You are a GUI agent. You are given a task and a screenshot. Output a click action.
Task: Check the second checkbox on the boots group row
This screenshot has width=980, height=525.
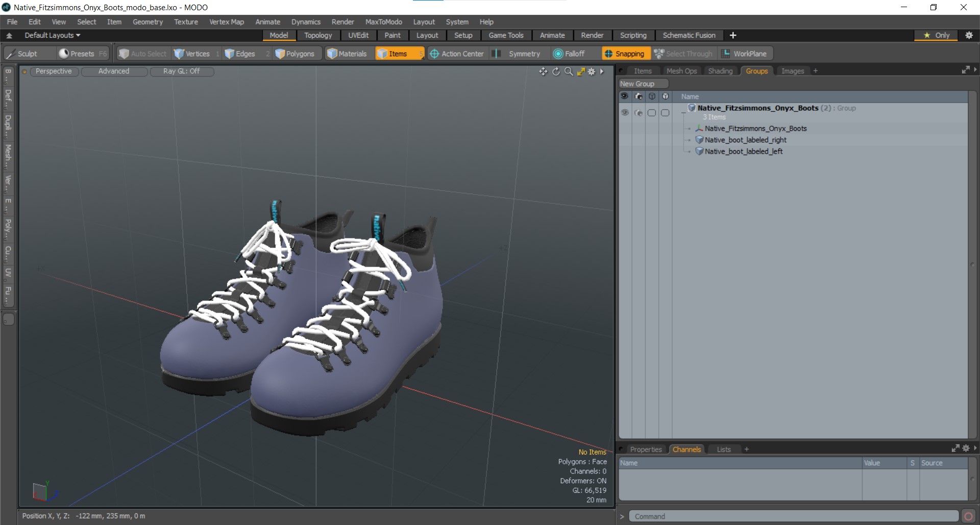point(665,112)
